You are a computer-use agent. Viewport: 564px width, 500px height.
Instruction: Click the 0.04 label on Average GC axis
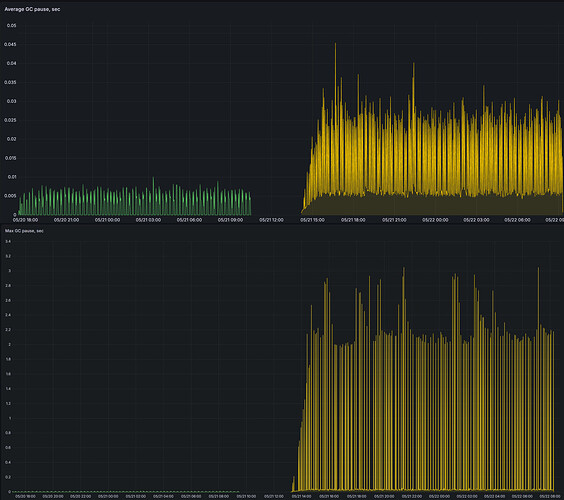click(x=12, y=63)
